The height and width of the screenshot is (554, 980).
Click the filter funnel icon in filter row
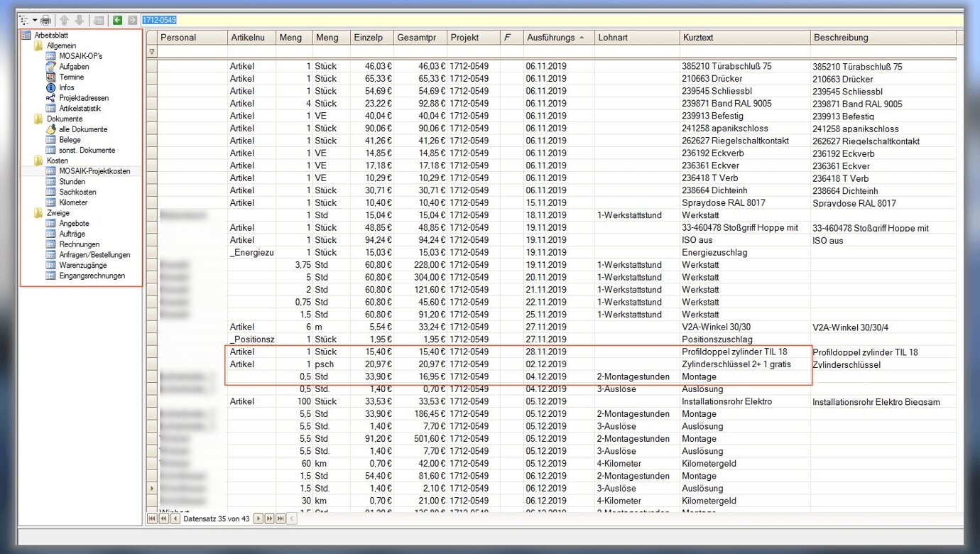pyautogui.click(x=151, y=52)
